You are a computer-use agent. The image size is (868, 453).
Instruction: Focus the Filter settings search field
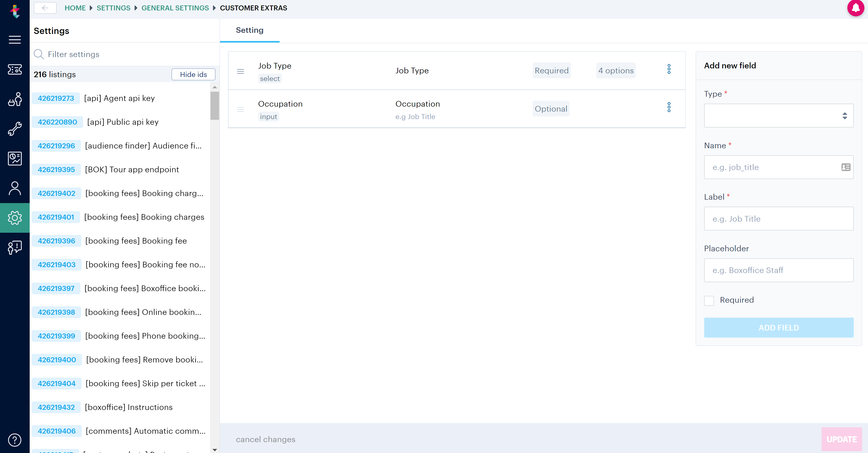[x=125, y=54]
